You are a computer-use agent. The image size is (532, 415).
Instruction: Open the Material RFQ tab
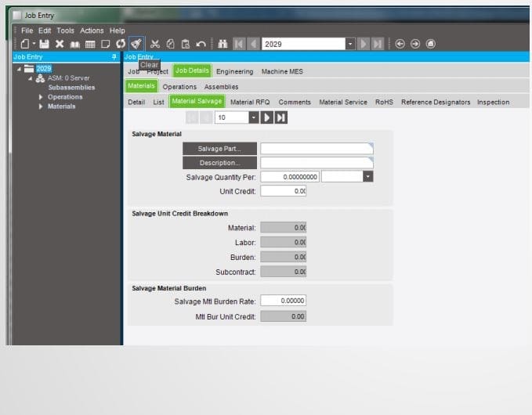(250, 102)
